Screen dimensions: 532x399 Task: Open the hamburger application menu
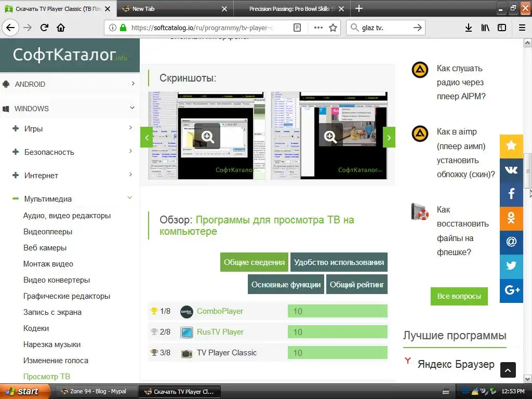pyautogui.click(x=522, y=28)
